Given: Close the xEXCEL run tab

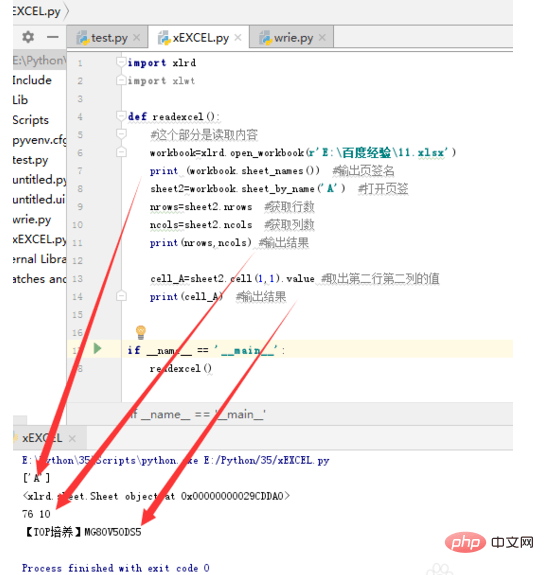Looking at the screenshot, I should point(72,438).
